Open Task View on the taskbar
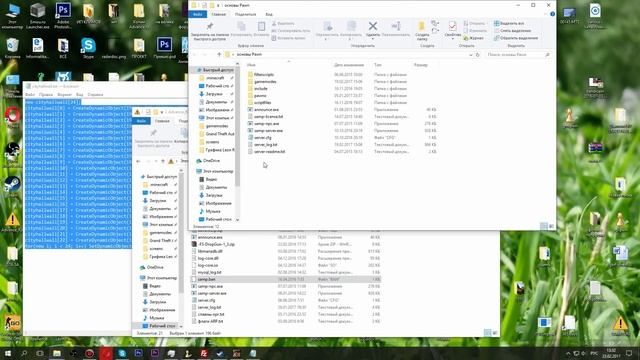 click(40, 353)
